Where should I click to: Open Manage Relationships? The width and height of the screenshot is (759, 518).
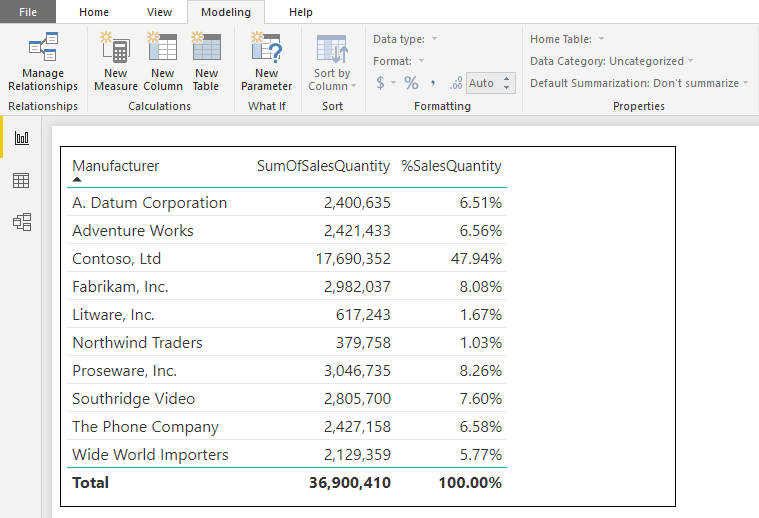[43, 62]
